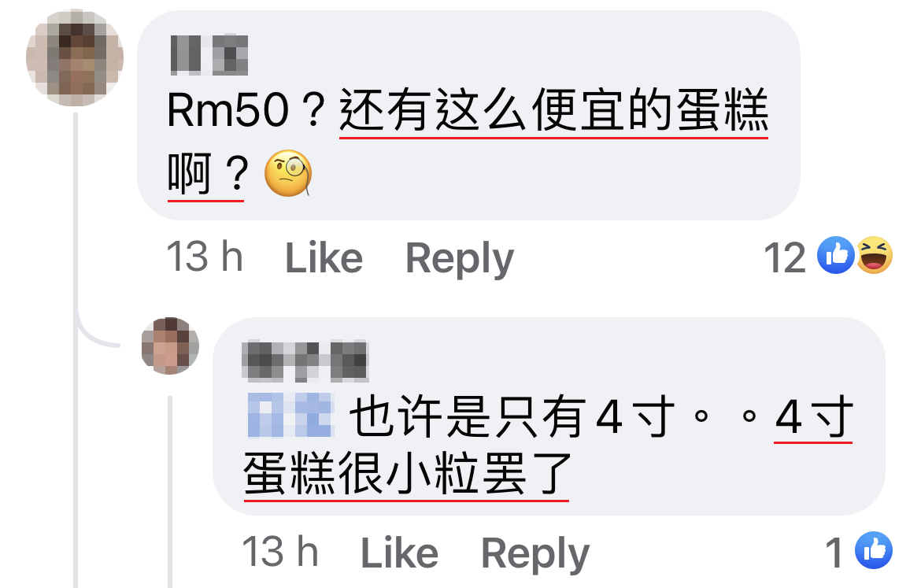The width and height of the screenshot is (921, 588).
Task: Click the monocle face emoji in comment
Action: coord(288,173)
